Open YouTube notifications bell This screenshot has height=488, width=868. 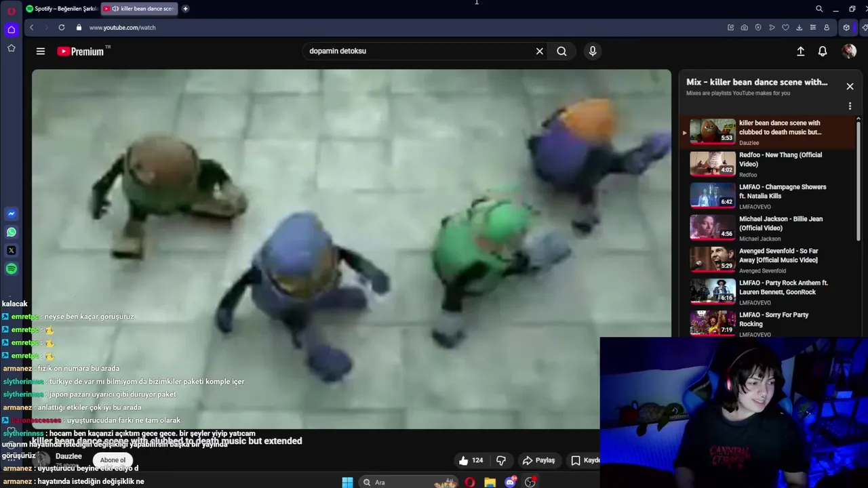[x=823, y=51]
